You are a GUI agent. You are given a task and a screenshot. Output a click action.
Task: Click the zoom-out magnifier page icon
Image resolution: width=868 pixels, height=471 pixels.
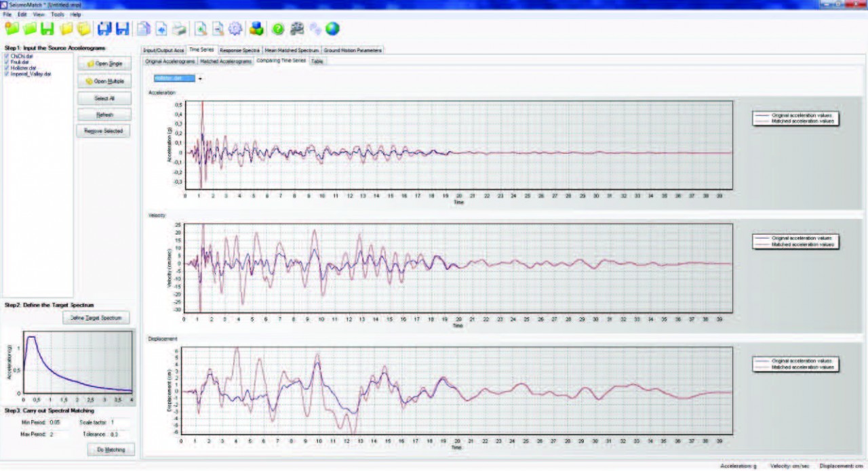pos(218,29)
